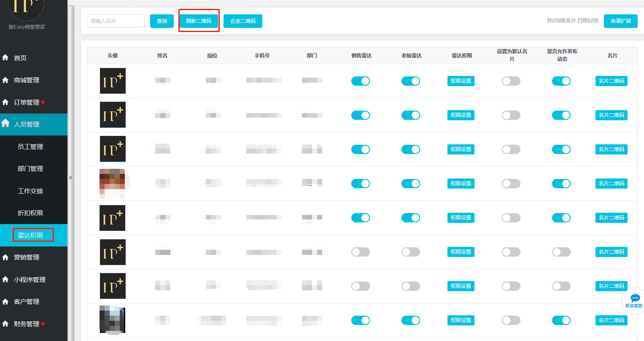
Task: Click the home icon beside 首页
Action: [x=5, y=57]
